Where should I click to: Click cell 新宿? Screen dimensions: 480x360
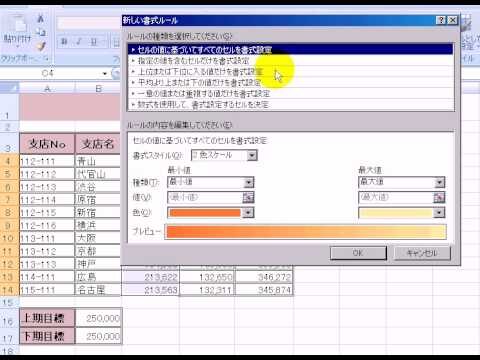(98, 213)
